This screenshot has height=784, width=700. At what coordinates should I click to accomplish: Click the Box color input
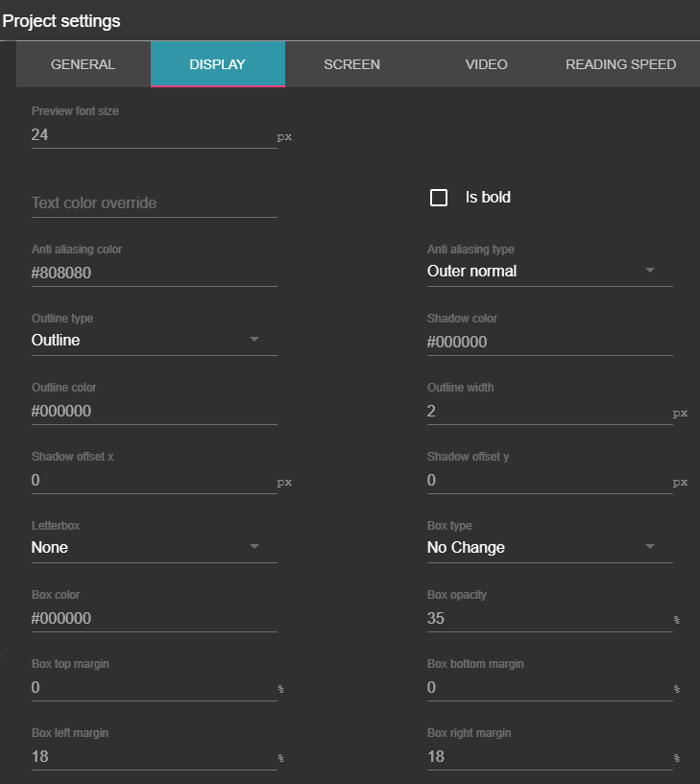[154, 619]
